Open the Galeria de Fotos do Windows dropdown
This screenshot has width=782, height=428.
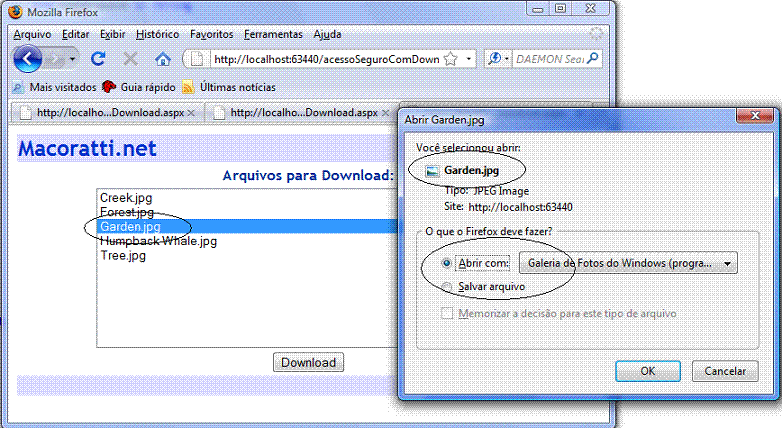tap(628, 263)
